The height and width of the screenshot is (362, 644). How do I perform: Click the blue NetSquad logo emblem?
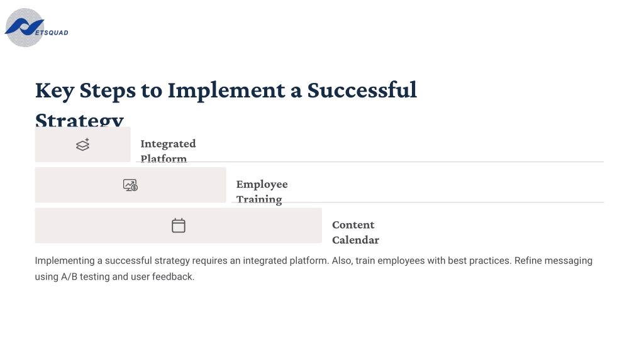pos(25,27)
